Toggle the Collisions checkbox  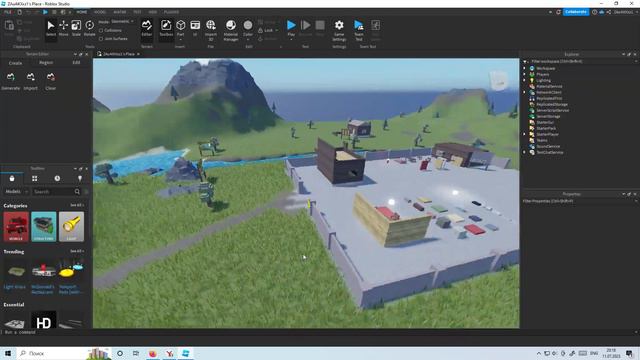(x=101, y=30)
